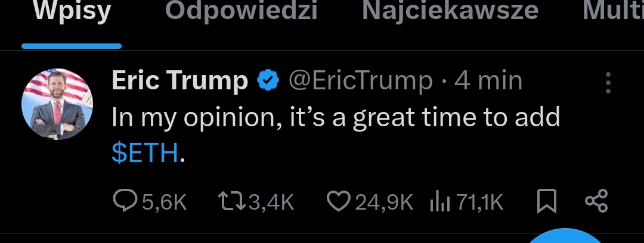Tap the blue floating compose button
644x243 pixels.
tap(566, 237)
